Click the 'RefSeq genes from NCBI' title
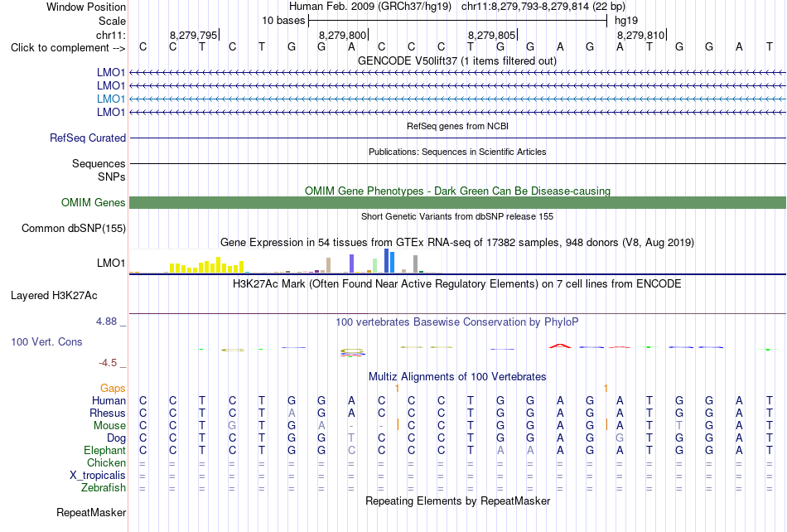The width and height of the screenshot is (787, 532). 457,126
